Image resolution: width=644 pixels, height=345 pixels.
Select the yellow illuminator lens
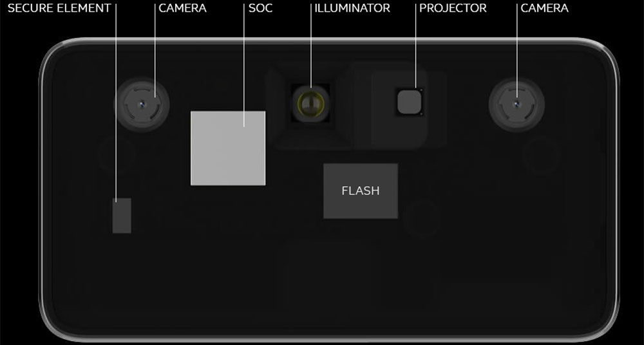(311, 103)
